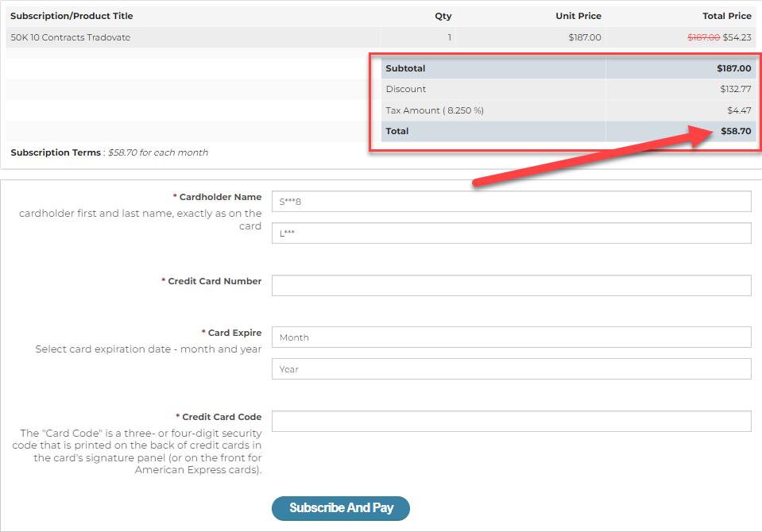This screenshot has height=532, width=762.
Task: Click the $58.70 total amount
Action: pyautogui.click(x=736, y=131)
